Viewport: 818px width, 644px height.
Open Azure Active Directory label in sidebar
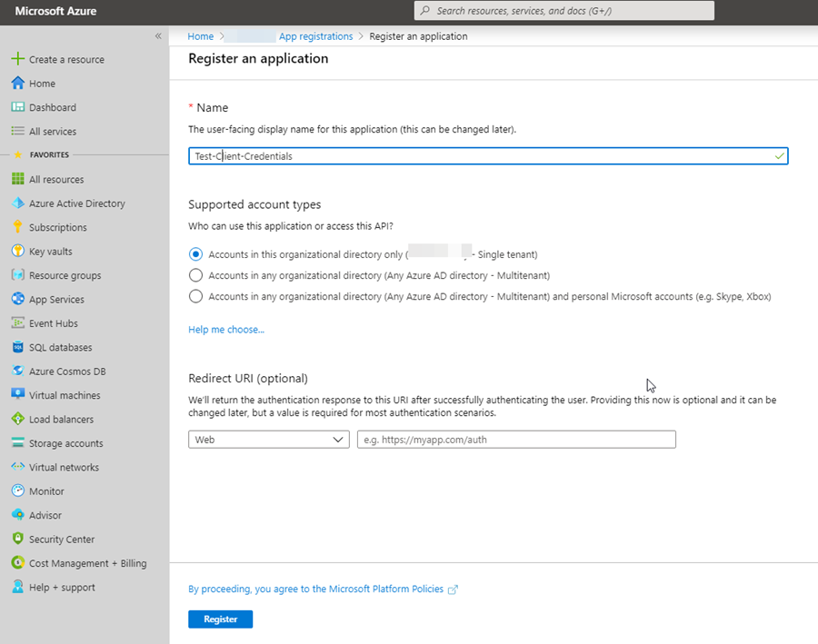[77, 203]
